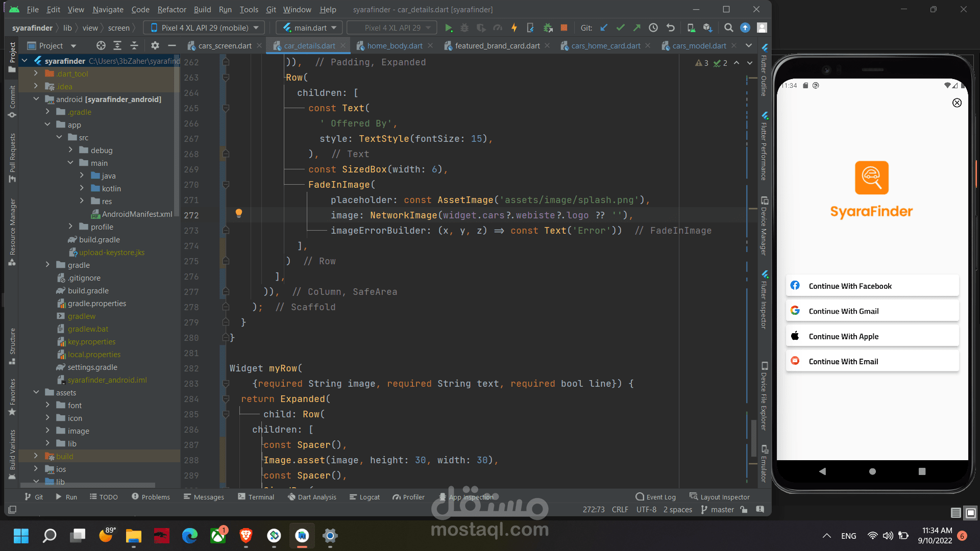Viewport: 980px width, 551px height.
Task: Click Git rollback arrow icon
Action: coord(671,28)
